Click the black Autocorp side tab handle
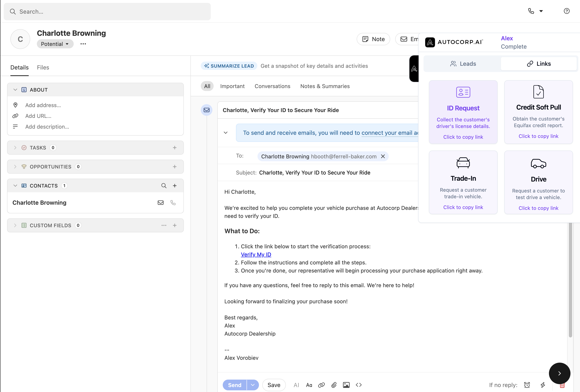The height and width of the screenshot is (392, 580). tap(414, 68)
